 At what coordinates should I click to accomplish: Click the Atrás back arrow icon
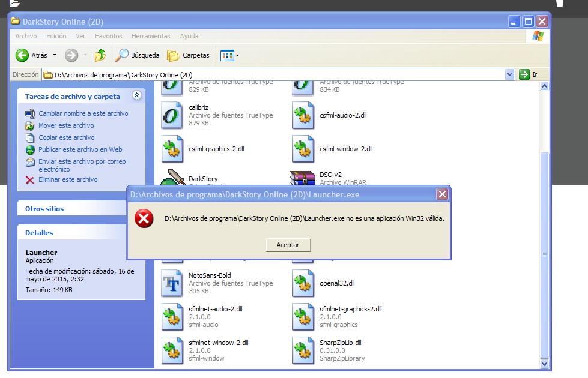[22, 55]
